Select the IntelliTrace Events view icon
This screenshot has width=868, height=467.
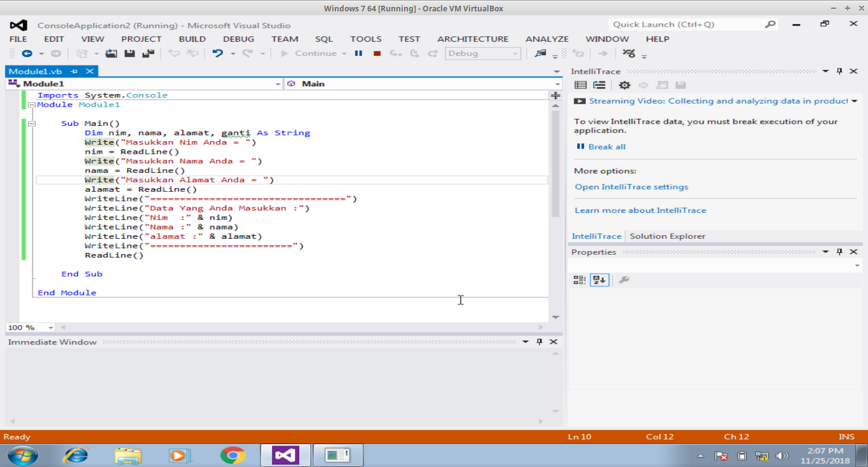point(580,85)
